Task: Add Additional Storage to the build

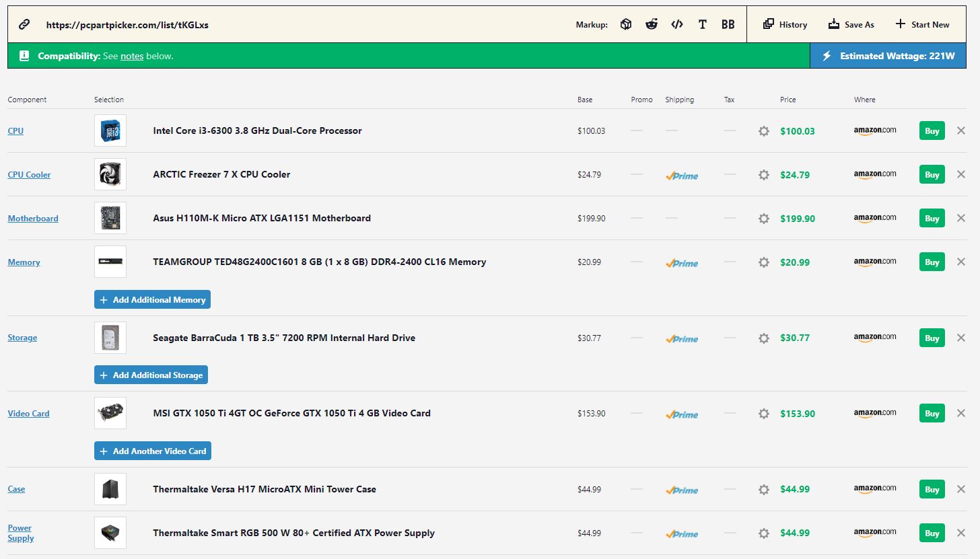Action: pyautogui.click(x=151, y=375)
